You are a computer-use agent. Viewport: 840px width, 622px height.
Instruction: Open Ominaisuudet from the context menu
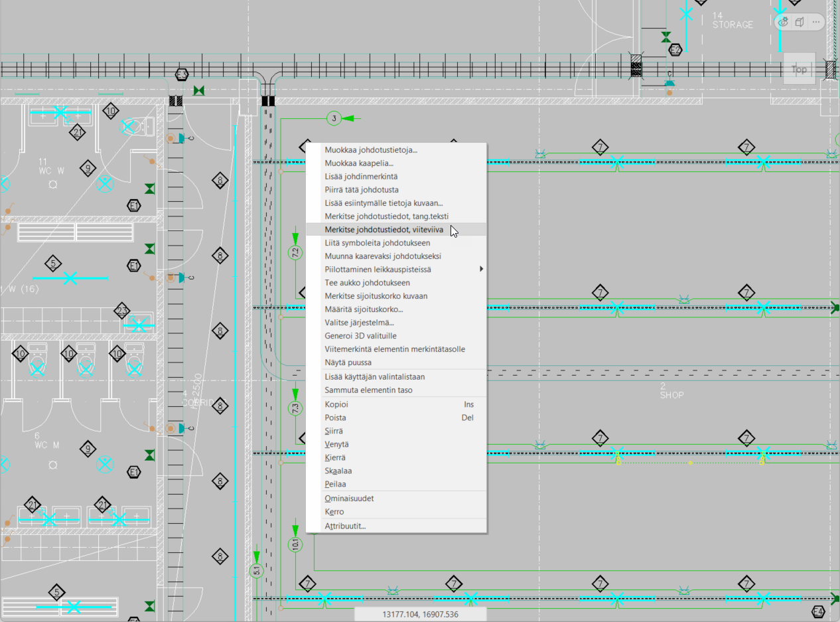pos(349,498)
